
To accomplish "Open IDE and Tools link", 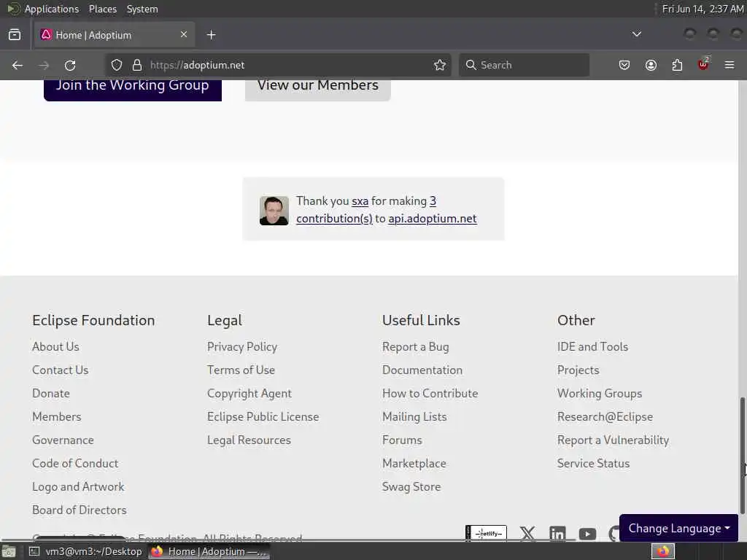I will point(592,346).
